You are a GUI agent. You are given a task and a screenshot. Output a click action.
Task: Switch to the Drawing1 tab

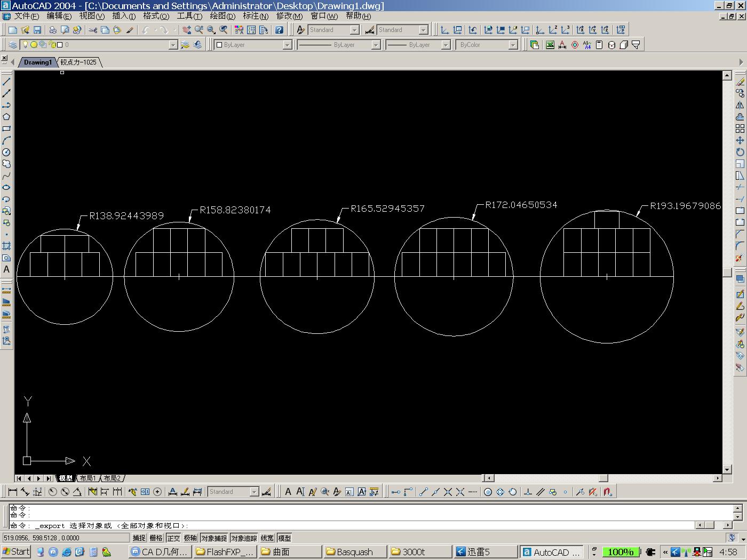tap(38, 62)
